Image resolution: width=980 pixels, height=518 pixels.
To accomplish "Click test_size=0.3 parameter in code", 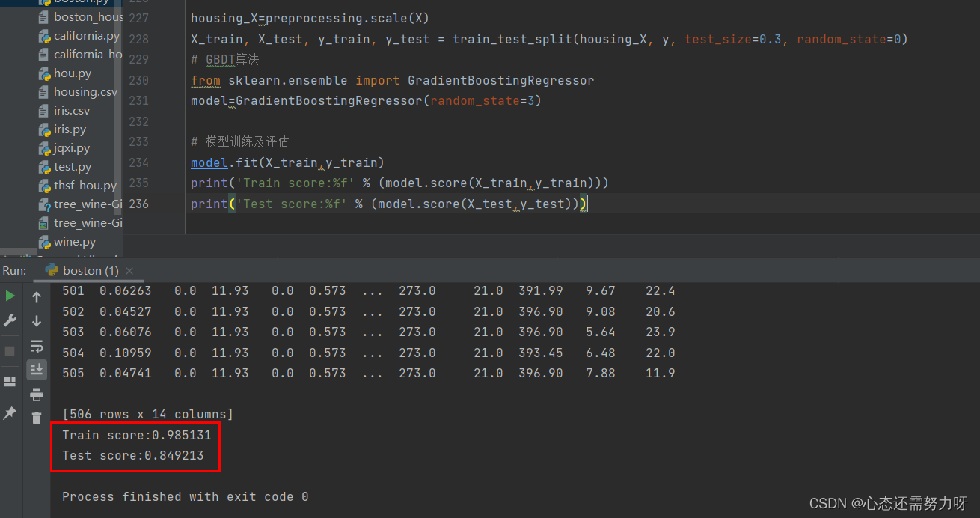I will [733, 39].
